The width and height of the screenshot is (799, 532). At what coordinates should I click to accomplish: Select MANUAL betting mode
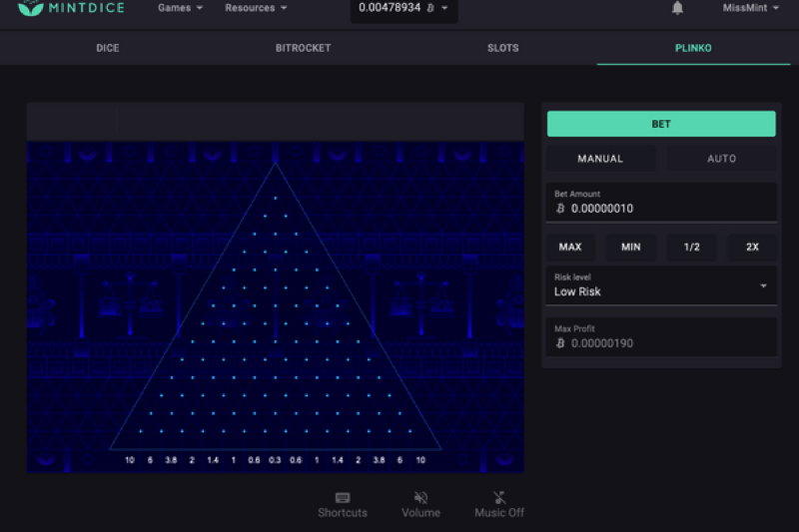click(x=600, y=159)
